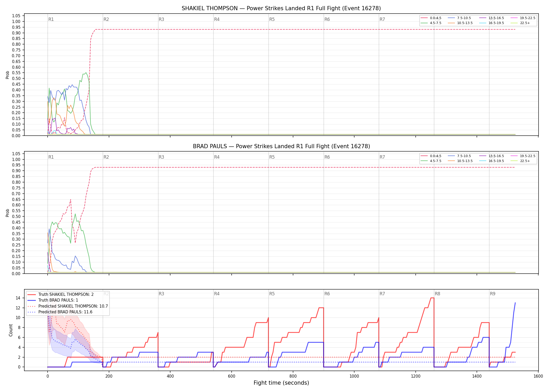This screenshot has height=392, width=549.
Task: Click the R3 round marker in the Count chart
Action: [161, 294]
